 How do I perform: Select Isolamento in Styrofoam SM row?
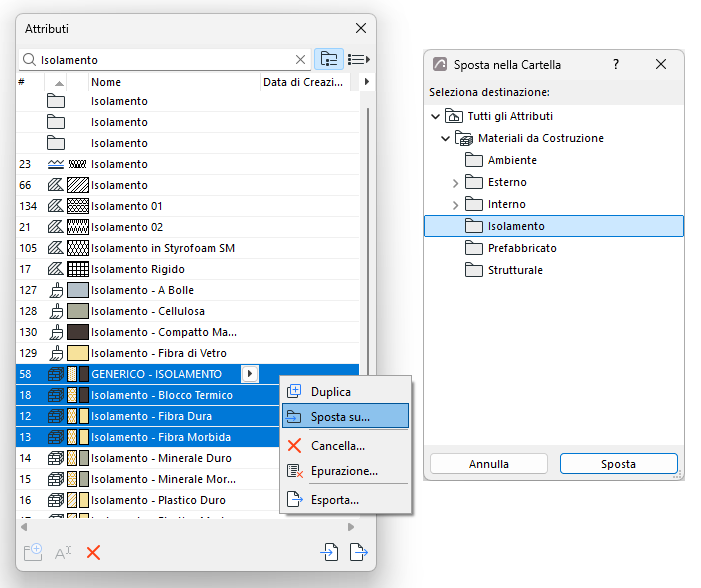tap(188, 248)
